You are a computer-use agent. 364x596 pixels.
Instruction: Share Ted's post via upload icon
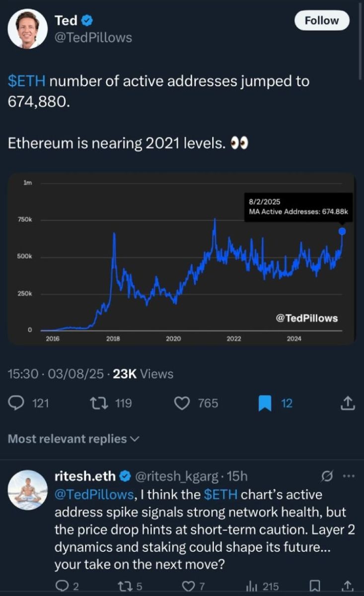(348, 403)
